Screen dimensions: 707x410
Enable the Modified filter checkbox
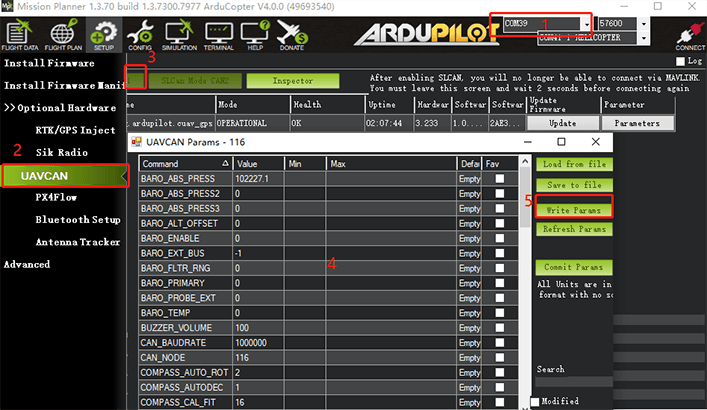(x=535, y=402)
